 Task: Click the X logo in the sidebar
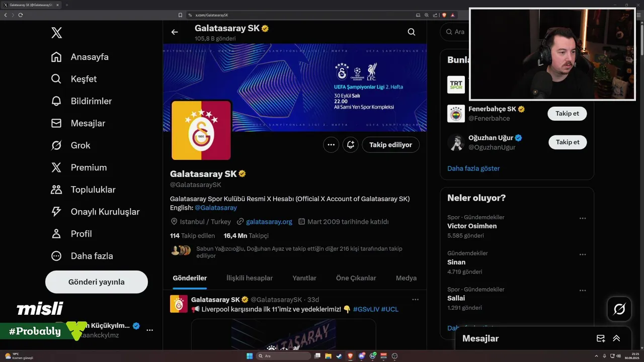[56, 33]
